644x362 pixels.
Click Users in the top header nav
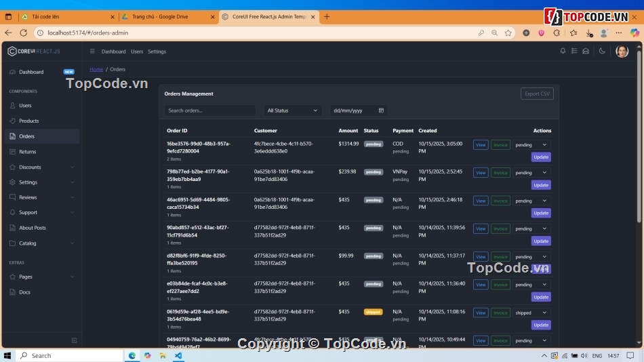tap(137, 52)
